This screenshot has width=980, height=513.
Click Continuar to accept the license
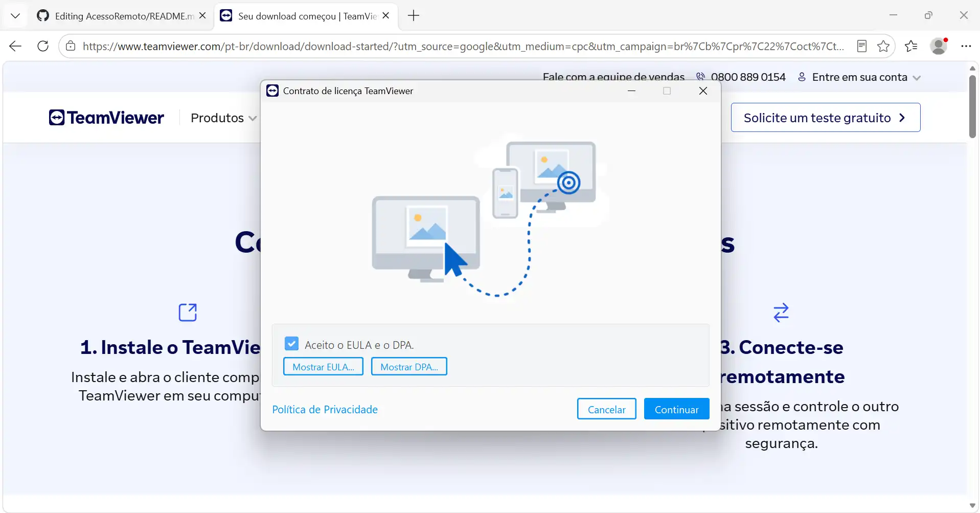pos(676,409)
